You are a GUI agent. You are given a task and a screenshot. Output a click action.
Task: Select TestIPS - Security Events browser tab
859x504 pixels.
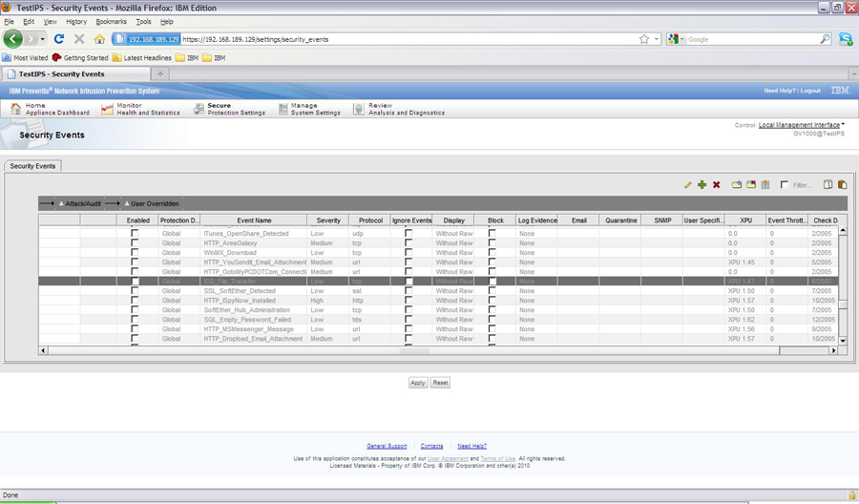pos(75,73)
